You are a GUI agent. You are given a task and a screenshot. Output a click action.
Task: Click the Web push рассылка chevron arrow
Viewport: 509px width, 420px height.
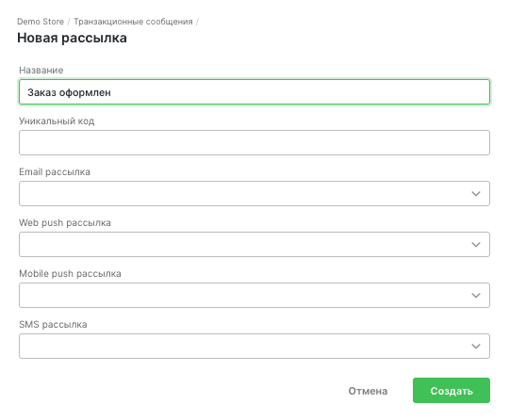pos(476,245)
